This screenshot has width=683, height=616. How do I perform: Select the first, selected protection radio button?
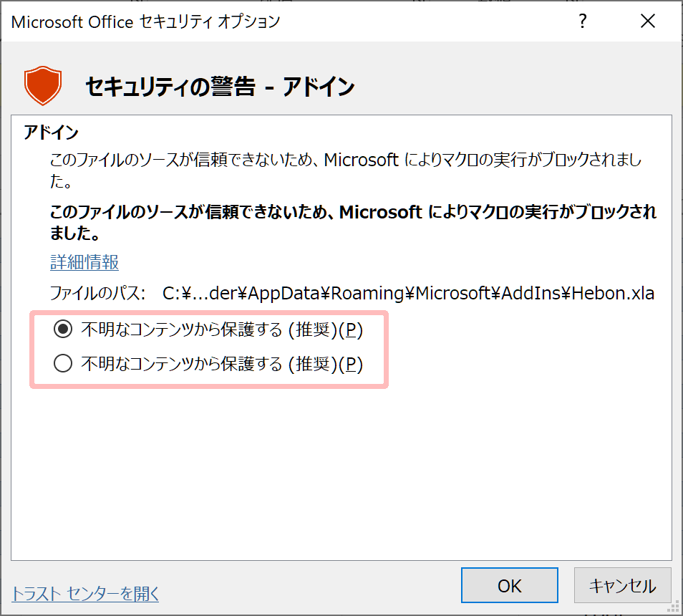(63, 329)
